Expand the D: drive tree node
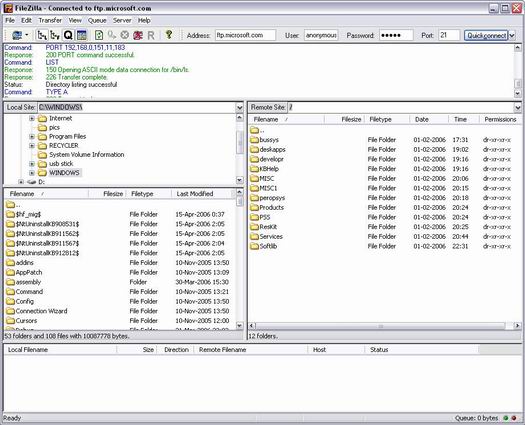The image size is (525, 425). click(21, 182)
